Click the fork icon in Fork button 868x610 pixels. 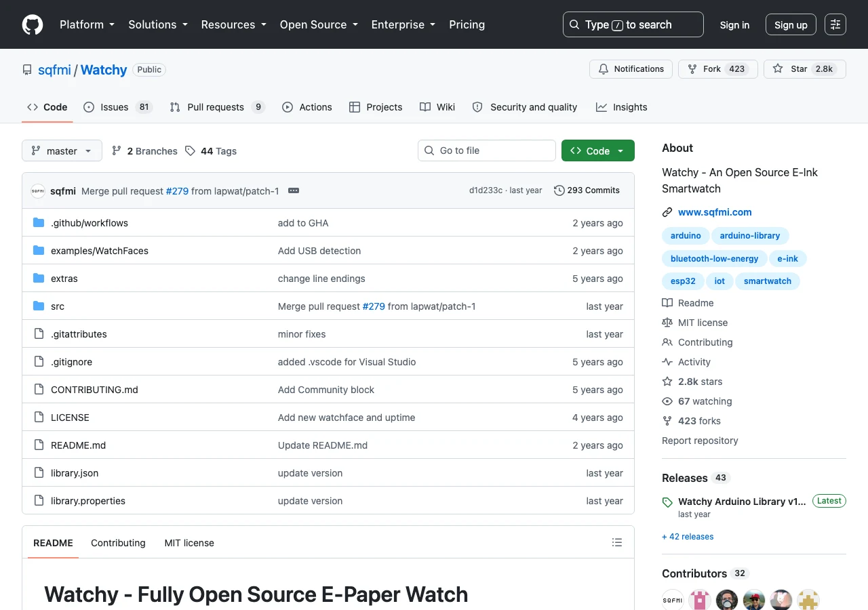(692, 69)
